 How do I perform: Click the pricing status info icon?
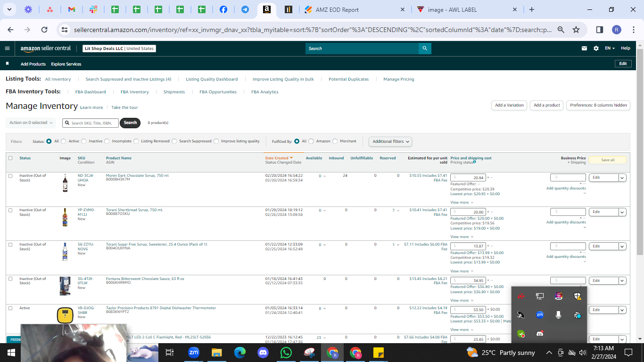474,162
